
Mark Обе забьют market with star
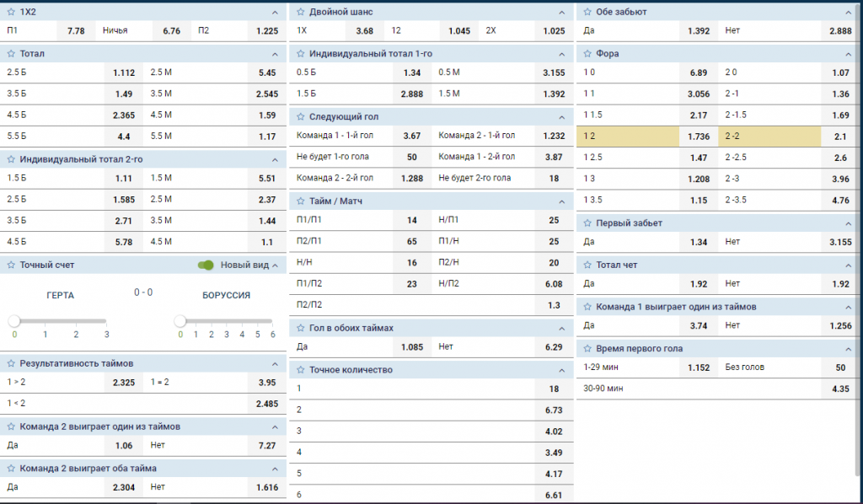587,12
